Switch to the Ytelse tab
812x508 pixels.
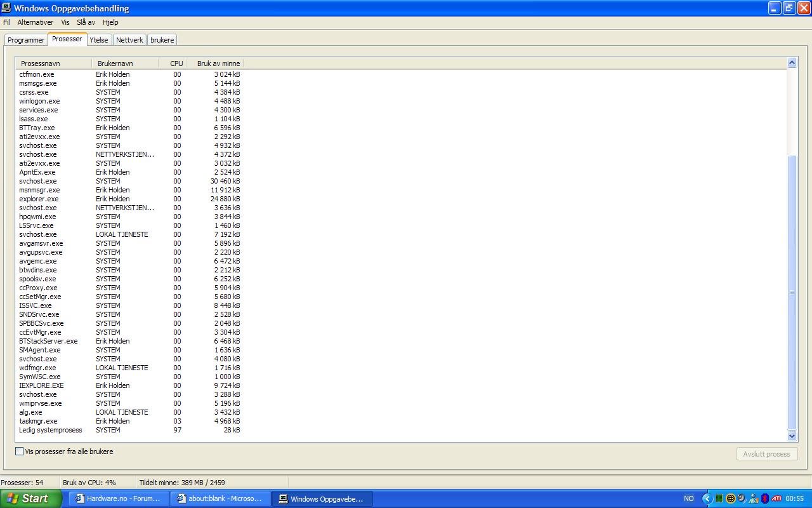99,40
